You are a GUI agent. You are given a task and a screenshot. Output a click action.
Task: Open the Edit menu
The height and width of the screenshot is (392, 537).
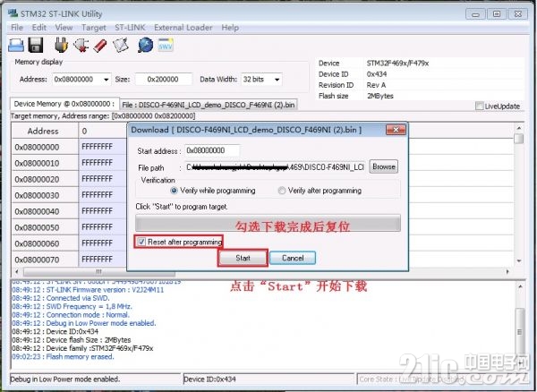point(39,28)
